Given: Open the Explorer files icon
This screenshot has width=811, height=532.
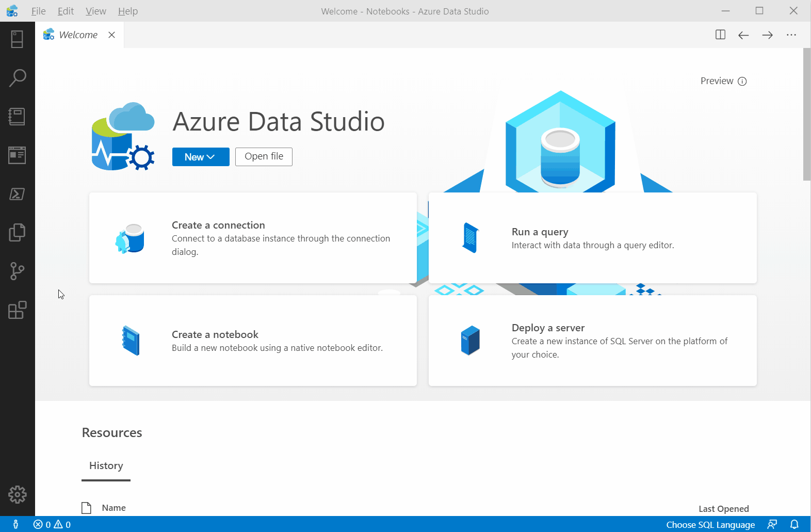Looking at the screenshot, I should pyautogui.click(x=17, y=233).
